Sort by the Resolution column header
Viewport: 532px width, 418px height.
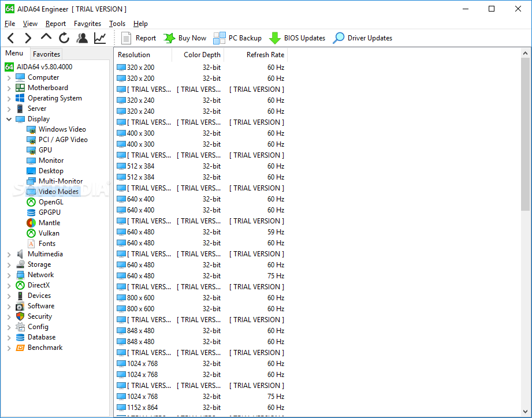[143, 55]
